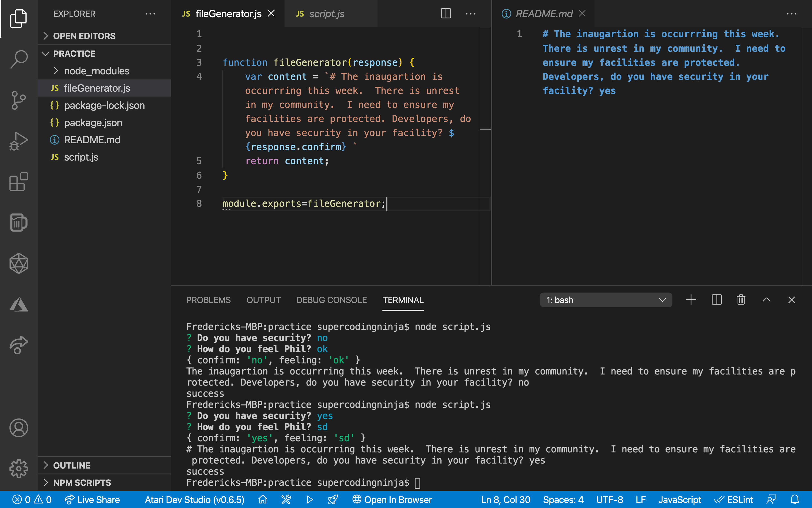
Task: Open the beer mug extension view
Action: 18,222
